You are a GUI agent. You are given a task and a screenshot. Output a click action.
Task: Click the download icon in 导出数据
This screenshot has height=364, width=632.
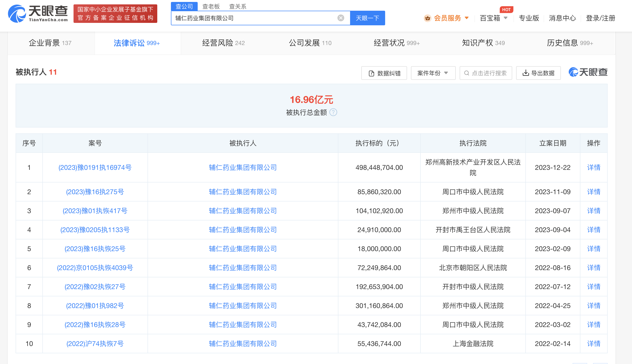coord(526,73)
